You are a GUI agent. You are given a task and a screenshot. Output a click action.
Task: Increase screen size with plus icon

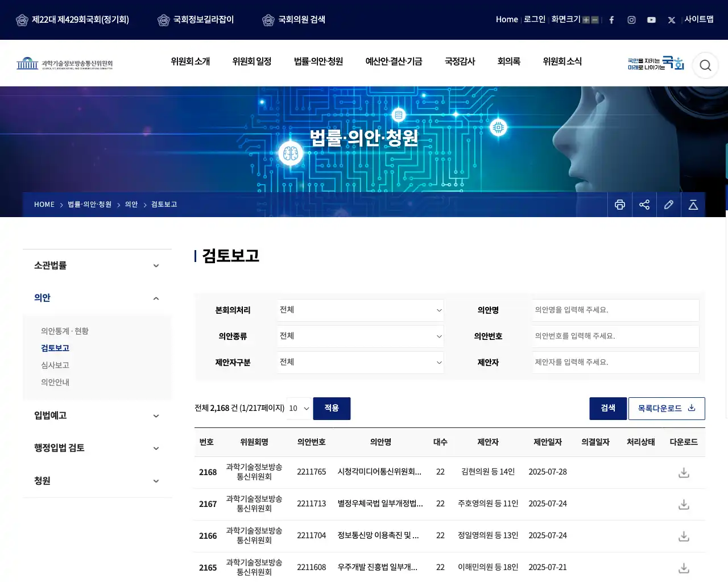click(x=586, y=20)
